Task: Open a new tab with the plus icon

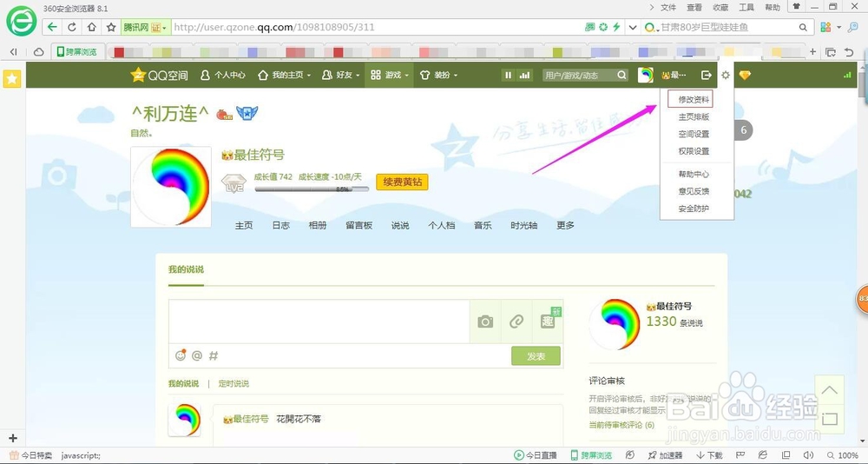Action: click(x=813, y=52)
